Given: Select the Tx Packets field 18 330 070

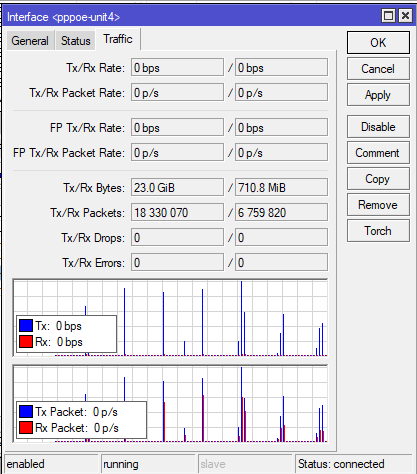Looking at the screenshot, I should (177, 213).
